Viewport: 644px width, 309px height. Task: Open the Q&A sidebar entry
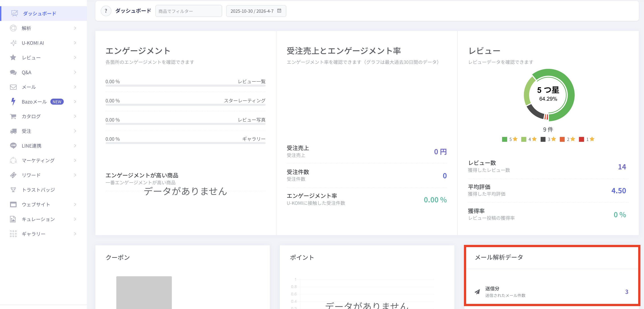[x=27, y=72]
